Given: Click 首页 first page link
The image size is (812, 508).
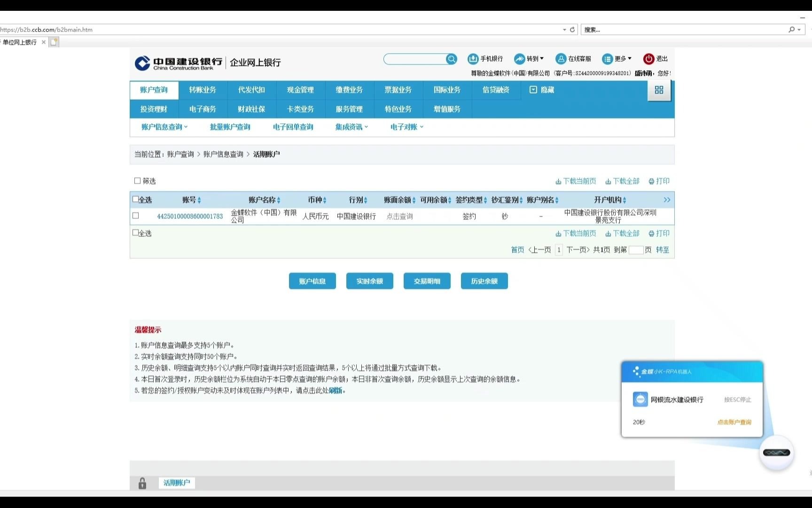Looking at the screenshot, I should coord(517,250).
